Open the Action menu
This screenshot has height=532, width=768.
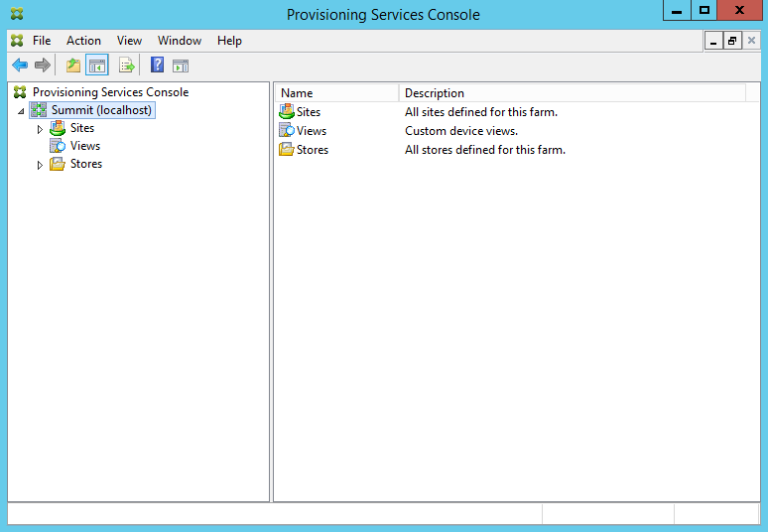pos(83,41)
